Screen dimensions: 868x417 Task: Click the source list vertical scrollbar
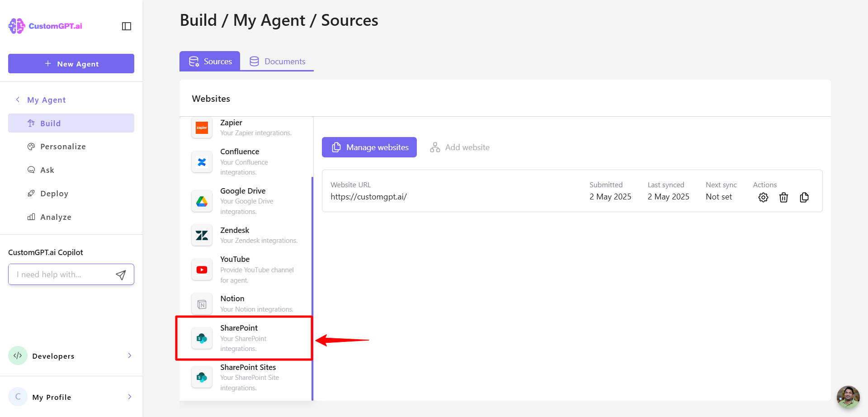click(x=312, y=289)
